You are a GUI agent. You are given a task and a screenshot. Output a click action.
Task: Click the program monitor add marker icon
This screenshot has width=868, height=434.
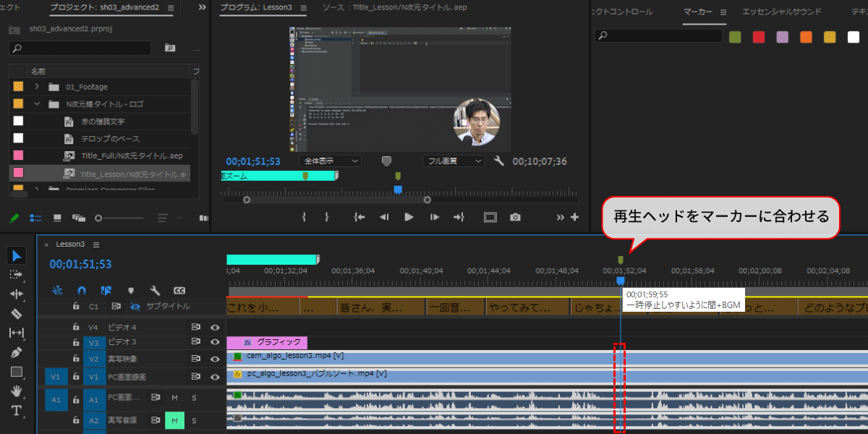pyautogui.click(x=387, y=161)
